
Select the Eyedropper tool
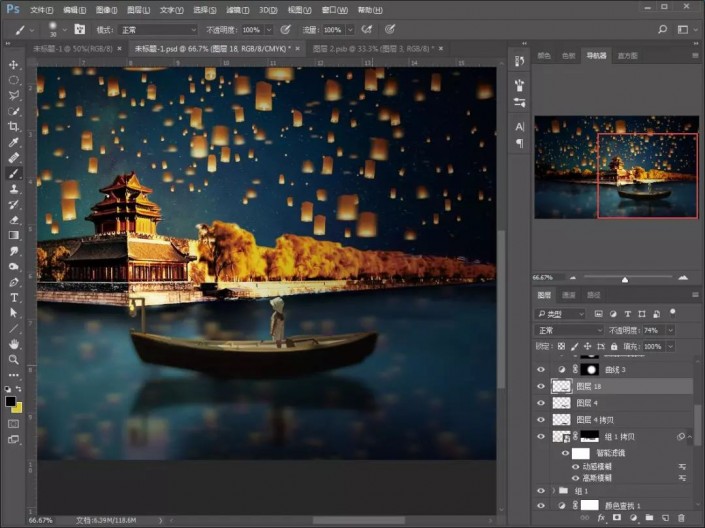[x=13, y=142]
